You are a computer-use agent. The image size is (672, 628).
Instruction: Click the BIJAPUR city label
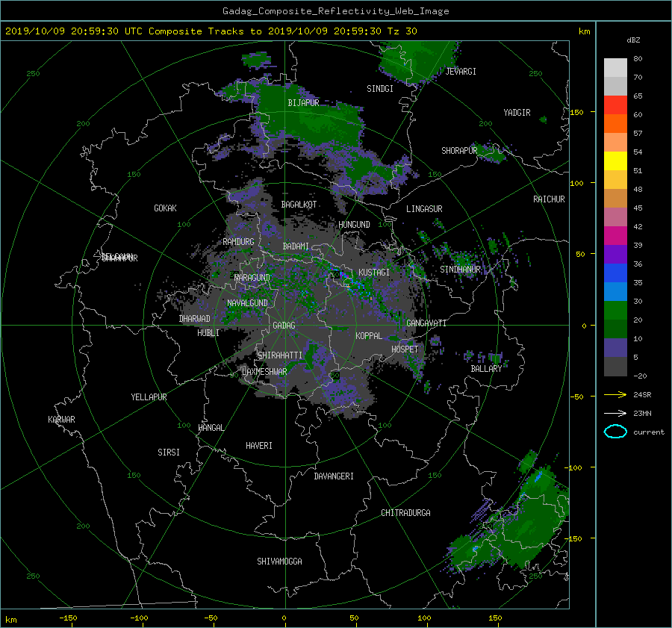point(303,103)
